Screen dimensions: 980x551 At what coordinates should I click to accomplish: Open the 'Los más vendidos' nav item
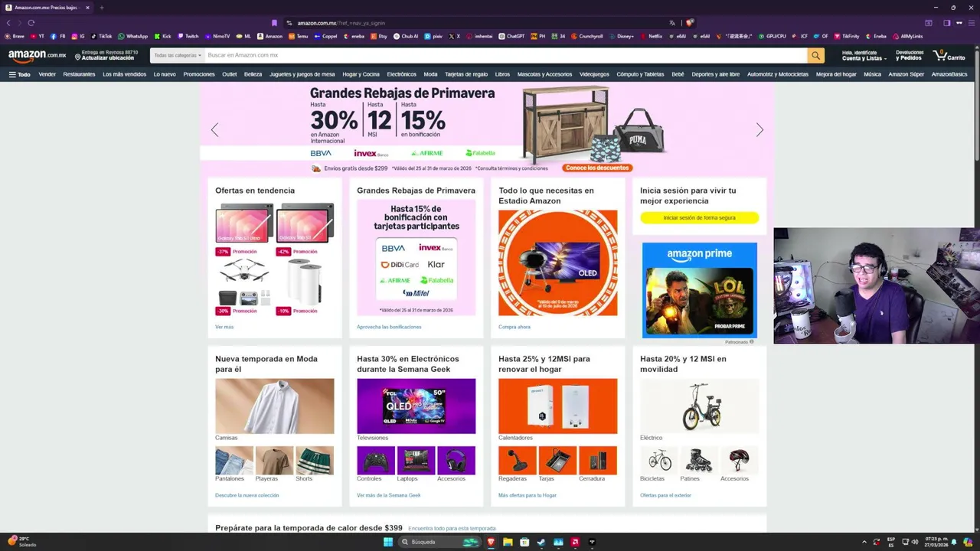[x=124, y=74]
